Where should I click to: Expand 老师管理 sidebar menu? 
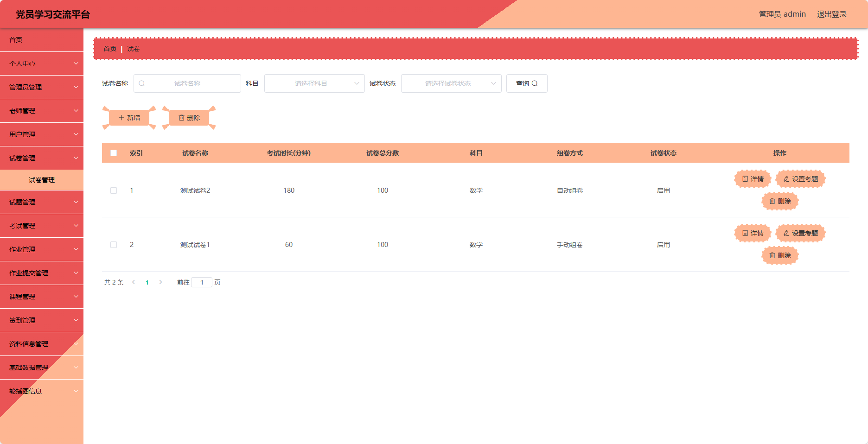point(42,111)
